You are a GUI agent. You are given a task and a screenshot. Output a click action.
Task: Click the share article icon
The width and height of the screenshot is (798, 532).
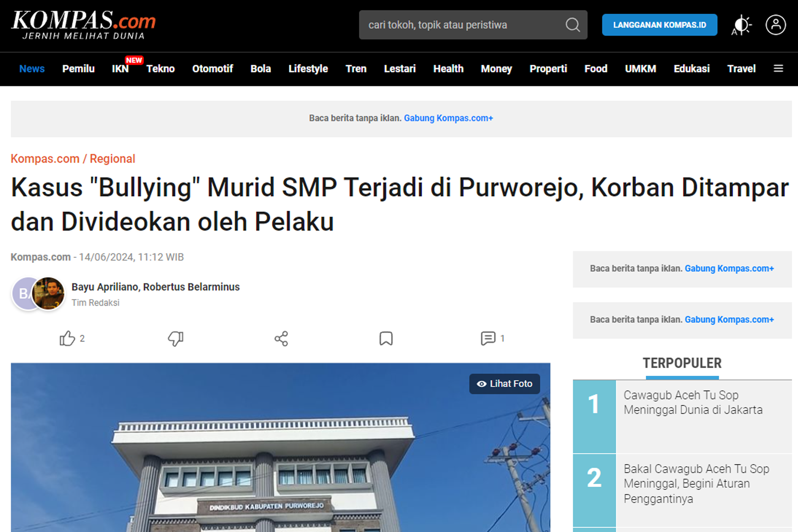point(281,338)
